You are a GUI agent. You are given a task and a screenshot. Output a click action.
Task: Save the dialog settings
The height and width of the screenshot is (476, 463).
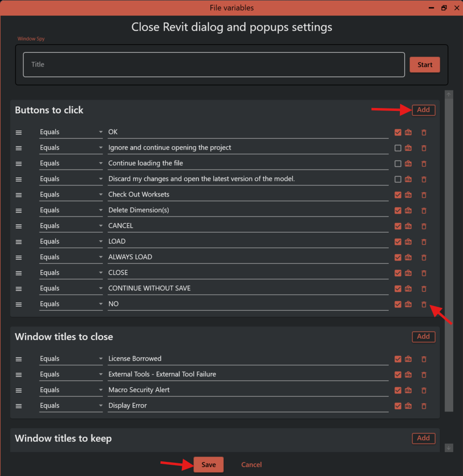click(208, 464)
